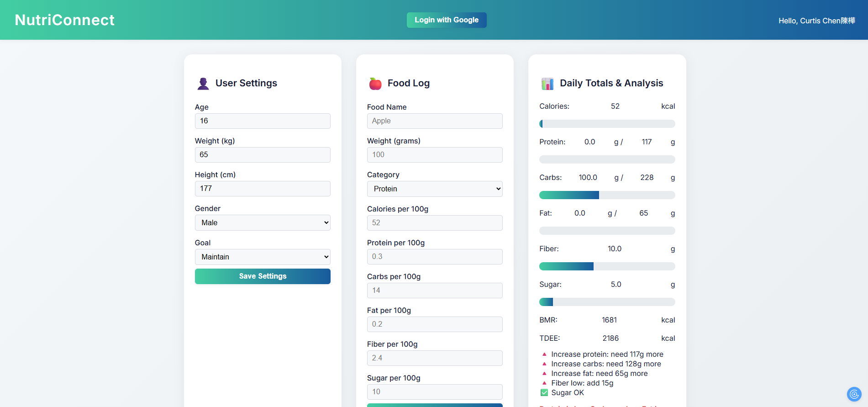Viewport: 868px width, 407px height.
Task: Click the BMR value 1681
Action: (609, 320)
